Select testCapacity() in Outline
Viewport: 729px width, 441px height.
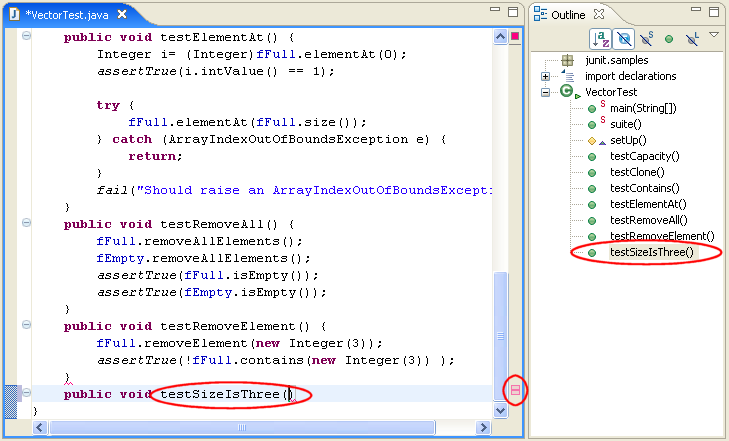pos(644,156)
